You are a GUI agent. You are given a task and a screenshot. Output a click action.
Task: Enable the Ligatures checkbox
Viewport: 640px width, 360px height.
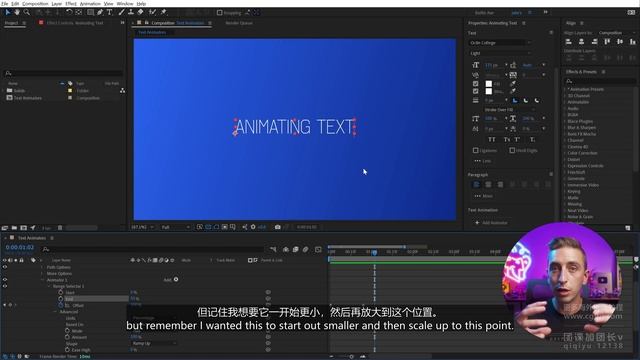click(x=476, y=150)
